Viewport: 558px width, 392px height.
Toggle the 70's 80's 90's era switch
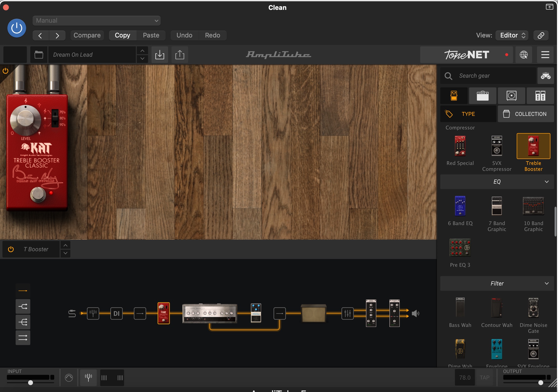click(x=55, y=118)
